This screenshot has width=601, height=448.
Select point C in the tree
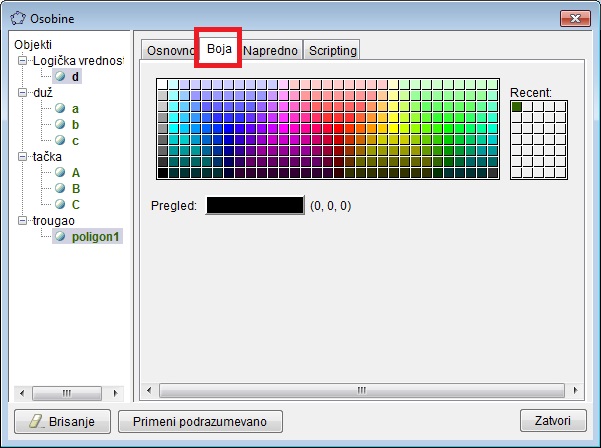(76, 205)
